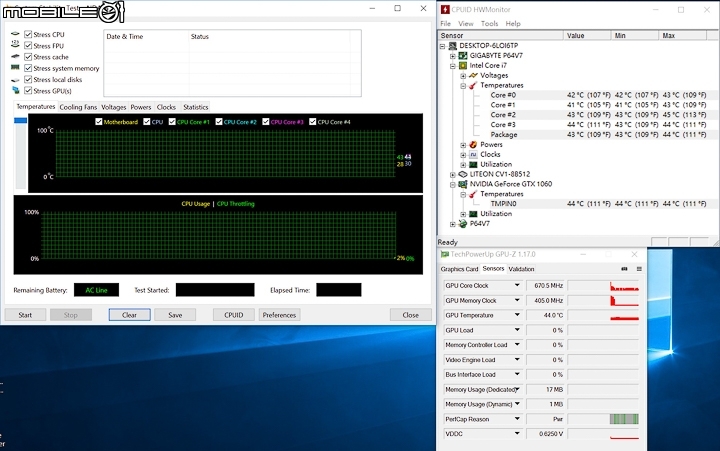Image resolution: width=720 pixels, height=451 pixels.
Task: Expand the Voltages node under Intel Core i7
Action: click(463, 76)
